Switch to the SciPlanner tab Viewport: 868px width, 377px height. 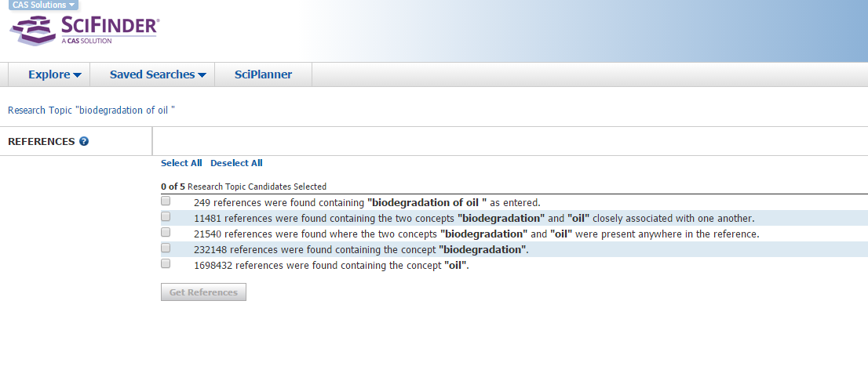263,74
